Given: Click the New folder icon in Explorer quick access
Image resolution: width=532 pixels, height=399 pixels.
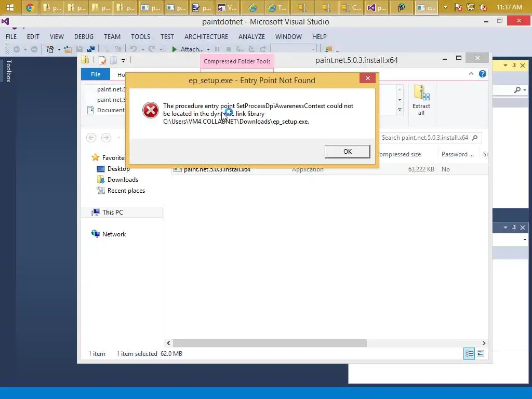Looking at the screenshot, I should point(114,60).
